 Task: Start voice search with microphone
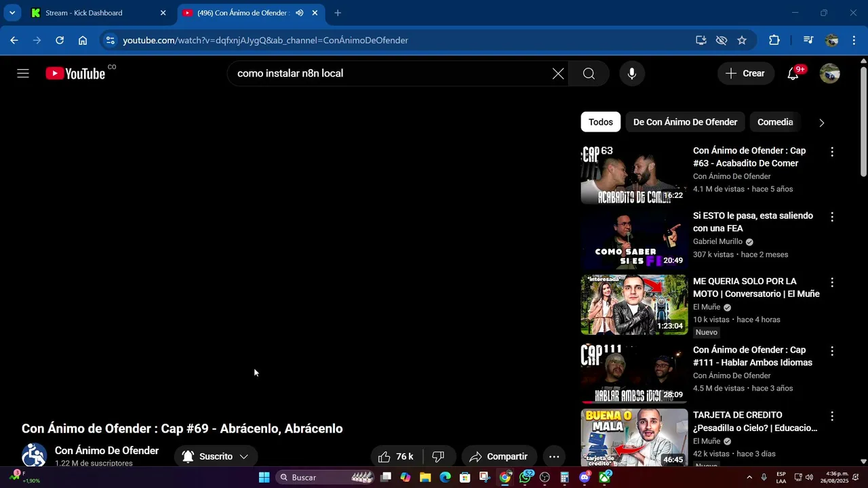632,73
